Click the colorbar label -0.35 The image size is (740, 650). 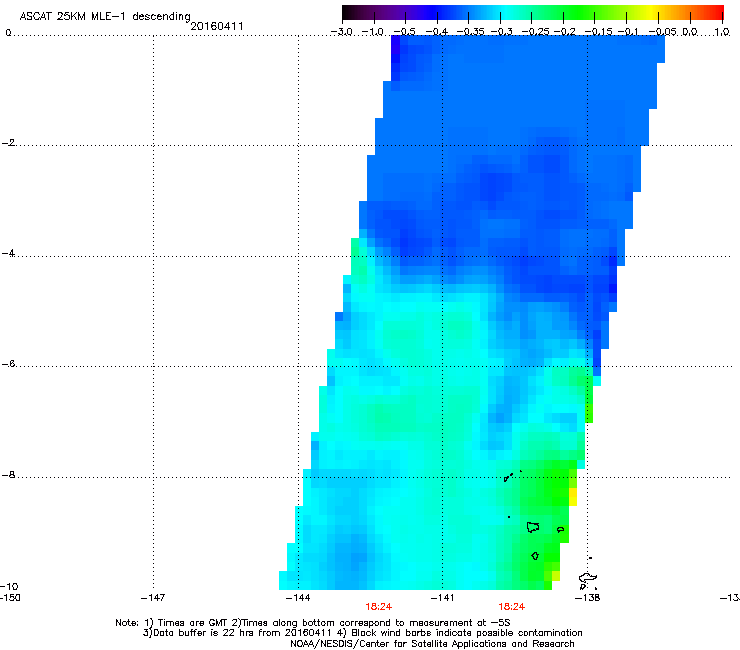(470, 32)
